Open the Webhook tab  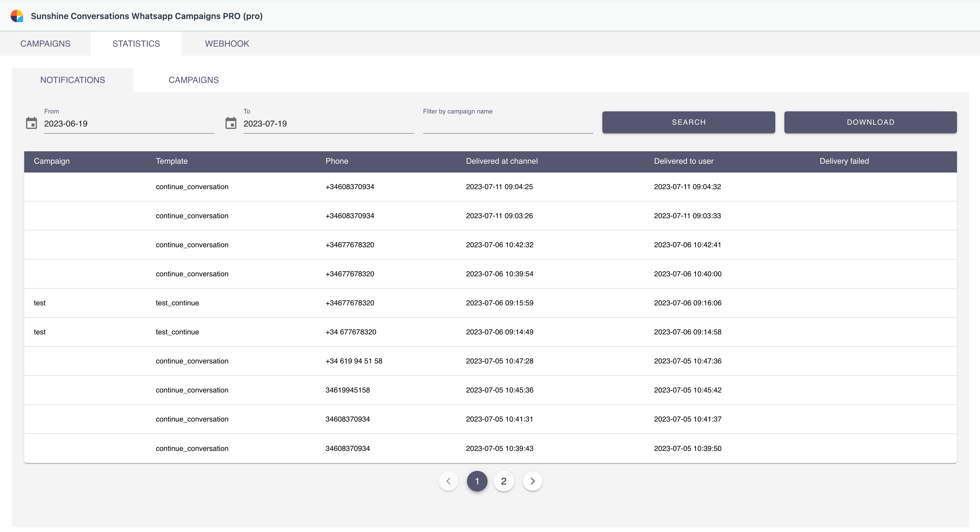[227, 44]
